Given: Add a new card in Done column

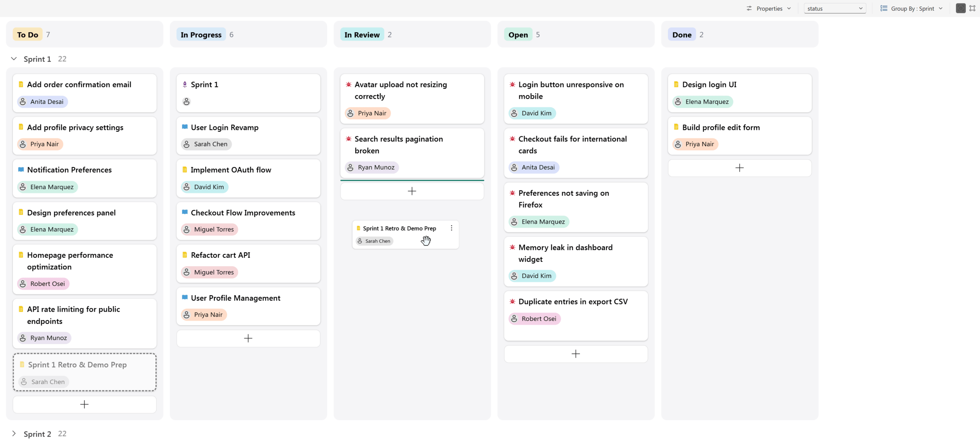Looking at the screenshot, I should click(740, 168).
